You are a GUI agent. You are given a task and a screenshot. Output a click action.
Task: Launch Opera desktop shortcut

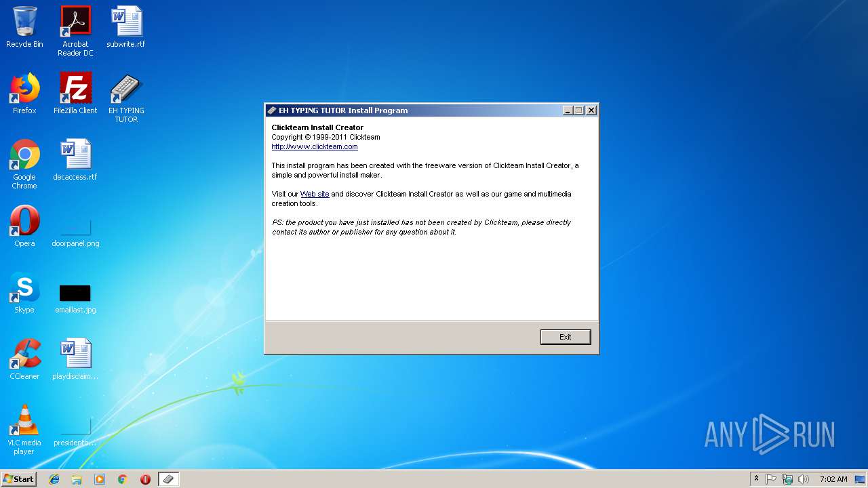coord(24,226)
